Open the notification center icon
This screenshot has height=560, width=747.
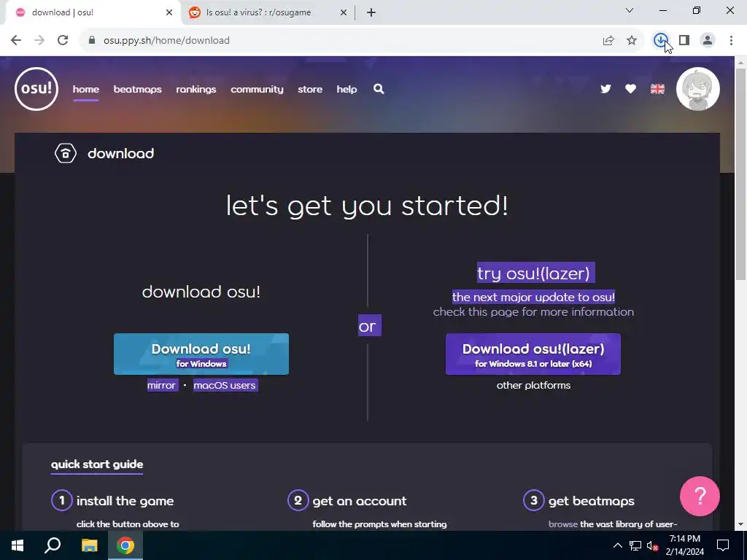point(723,545)
